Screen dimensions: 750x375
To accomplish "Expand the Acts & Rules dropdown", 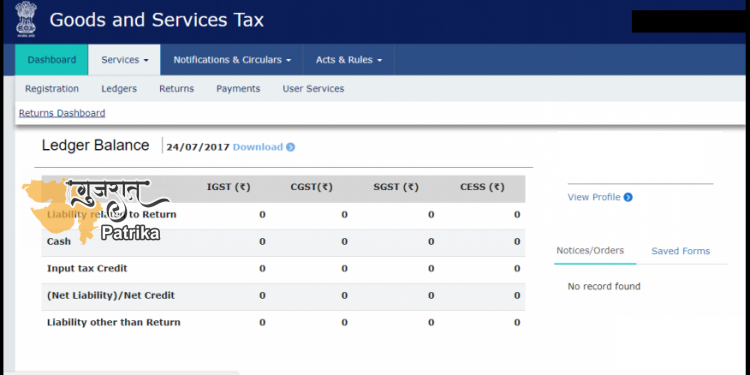I will 349,60.
